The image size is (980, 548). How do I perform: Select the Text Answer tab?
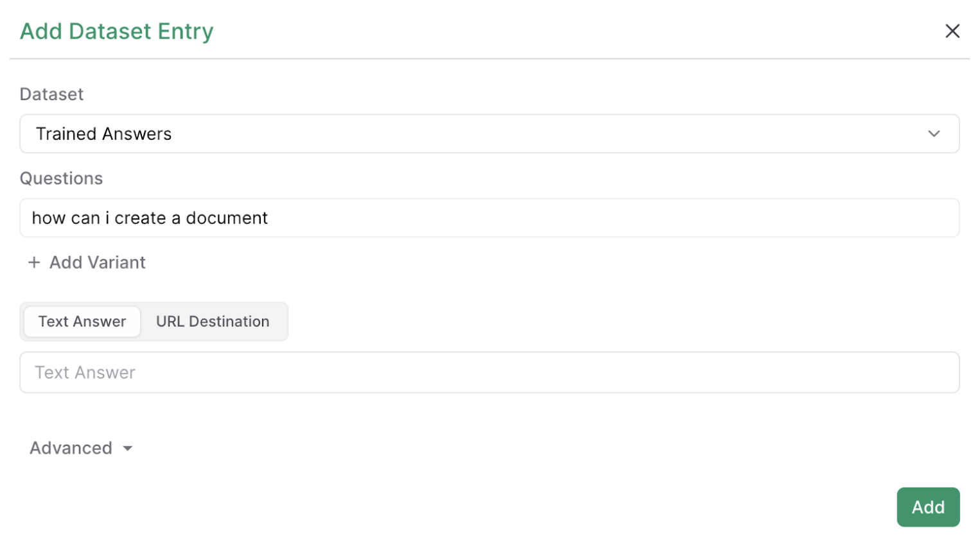click(x=82, y=321)
